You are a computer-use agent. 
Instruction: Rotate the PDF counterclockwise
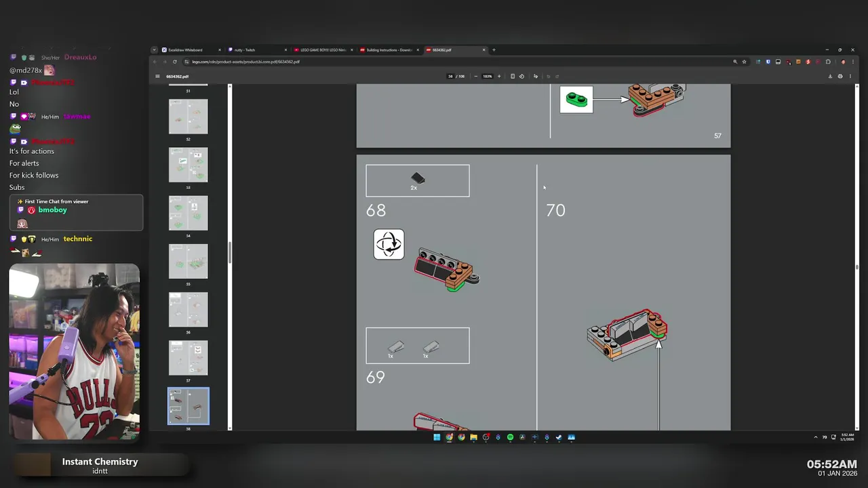click(521, 77)
